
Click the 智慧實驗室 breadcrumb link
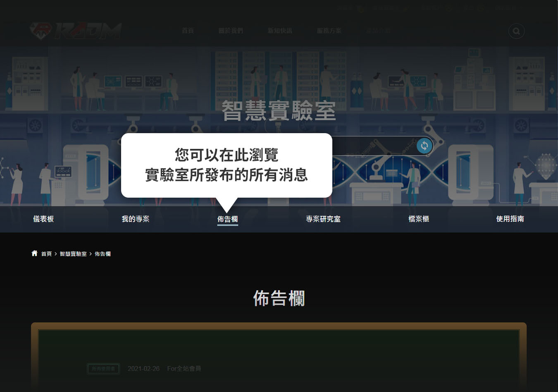[x=73, y=254]
